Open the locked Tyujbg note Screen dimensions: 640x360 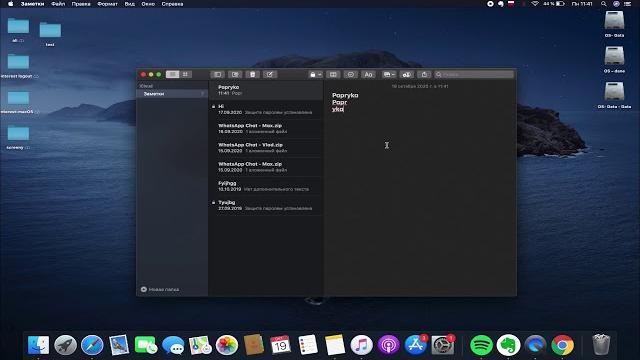click(266, 205)
